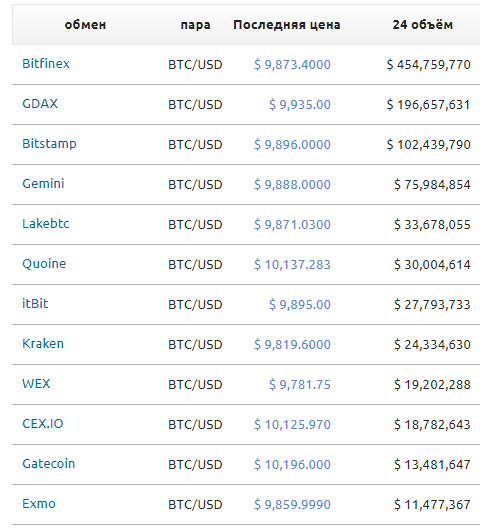
Task: Open the Lakebtc exchange link
Action: 46,224
